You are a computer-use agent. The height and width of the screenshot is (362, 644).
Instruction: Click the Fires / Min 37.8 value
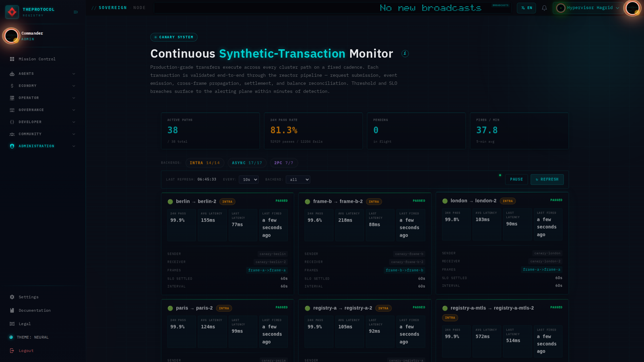[x=487, y=130]
